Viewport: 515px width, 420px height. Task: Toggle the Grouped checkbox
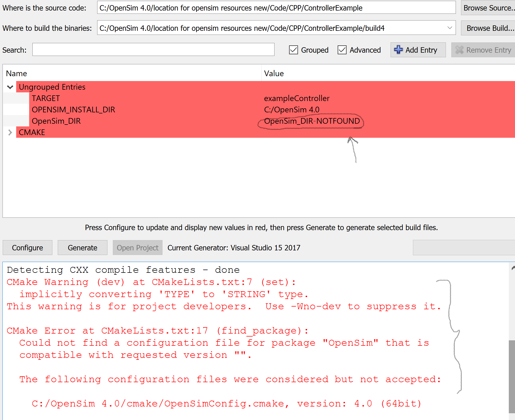tap(293, 50)
